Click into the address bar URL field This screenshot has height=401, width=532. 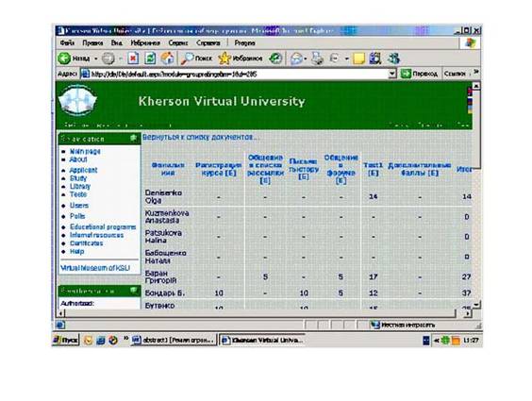[x=234, y=74]
